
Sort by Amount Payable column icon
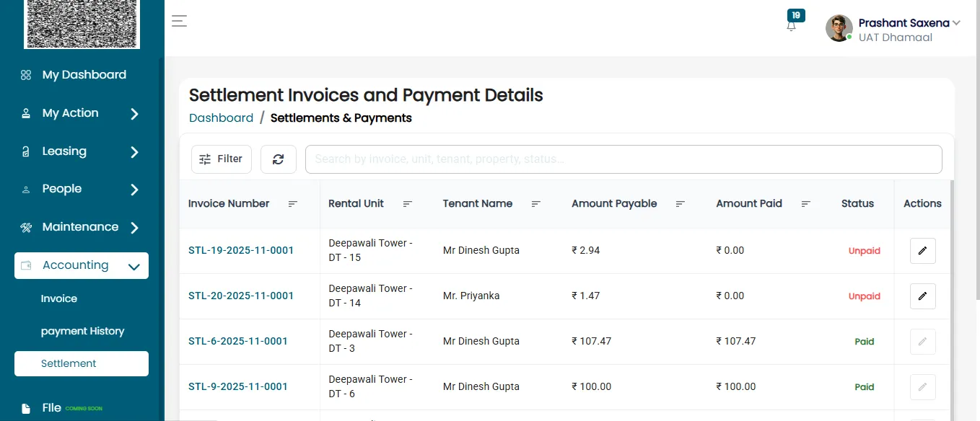click(681, 204)
